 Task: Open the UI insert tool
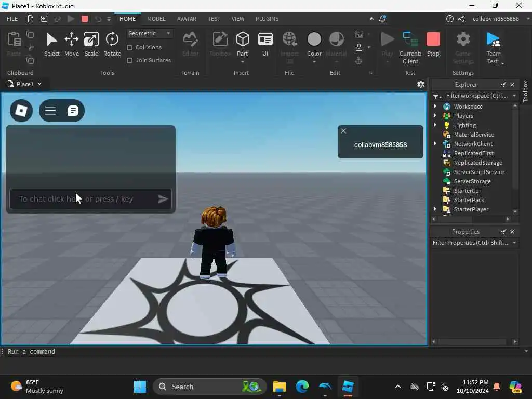265,44
